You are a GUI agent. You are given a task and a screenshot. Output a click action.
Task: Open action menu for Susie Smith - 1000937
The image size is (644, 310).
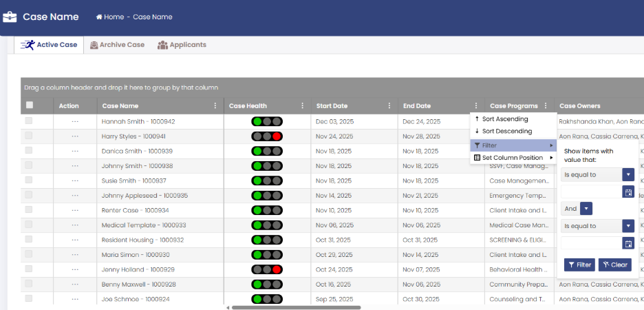pyautogui.click(x=75, y=180)
